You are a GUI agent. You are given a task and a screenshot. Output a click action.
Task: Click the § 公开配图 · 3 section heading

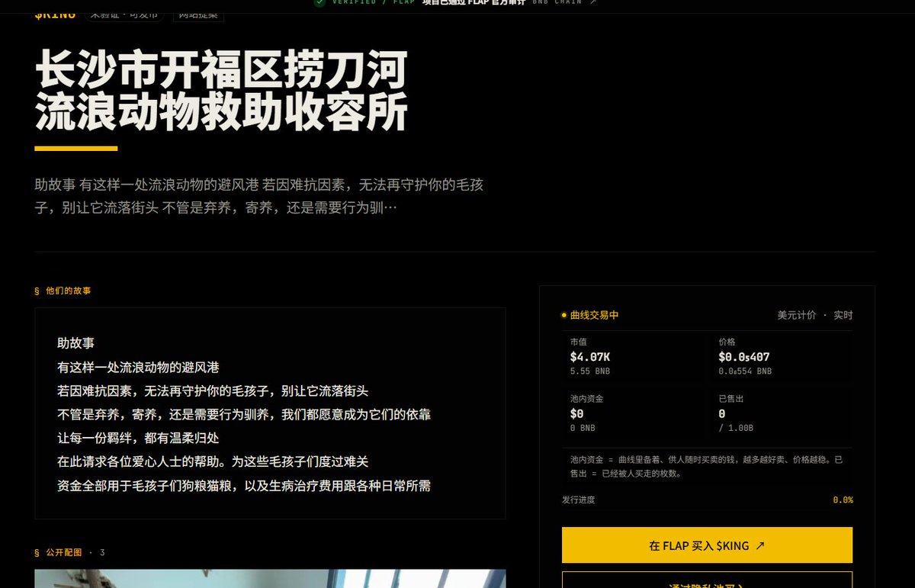click(x=69, y=552)
